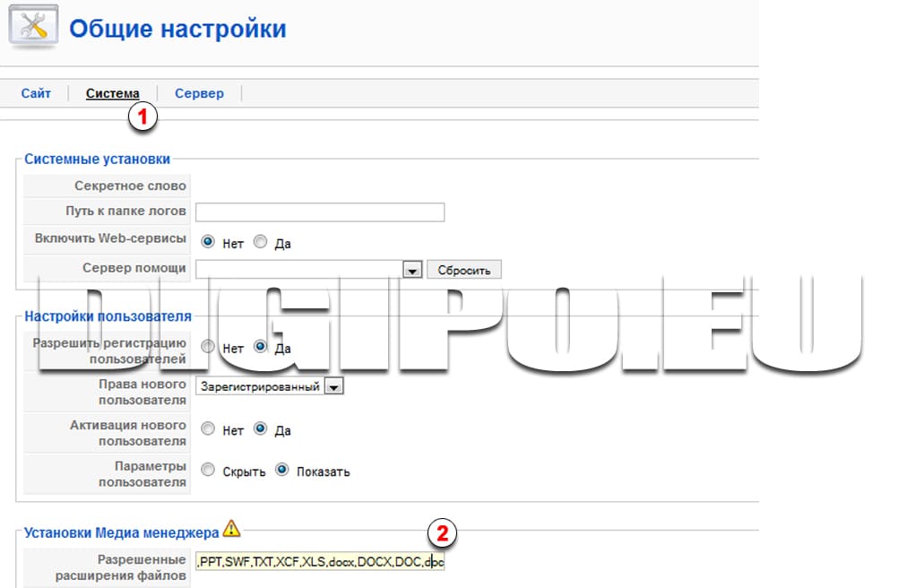907x588 pixels.
Task: Select Скрыть for Параметры пользователя
Action: (208, 470)
